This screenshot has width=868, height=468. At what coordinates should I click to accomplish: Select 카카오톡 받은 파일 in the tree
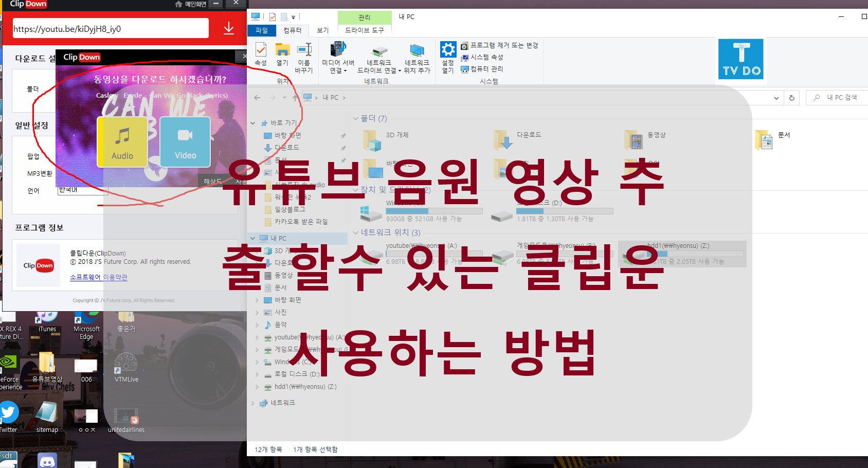point(301,222)
